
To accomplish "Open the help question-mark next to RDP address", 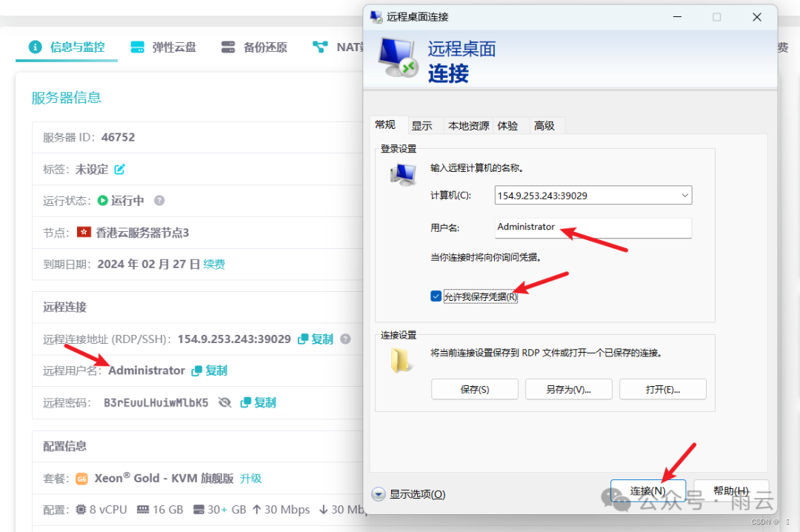I will (345, 339).
